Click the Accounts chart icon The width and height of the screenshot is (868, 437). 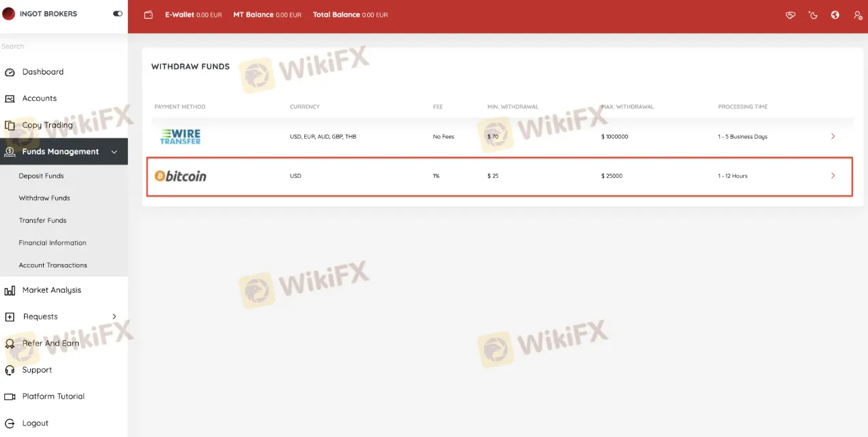coord(10,98)
